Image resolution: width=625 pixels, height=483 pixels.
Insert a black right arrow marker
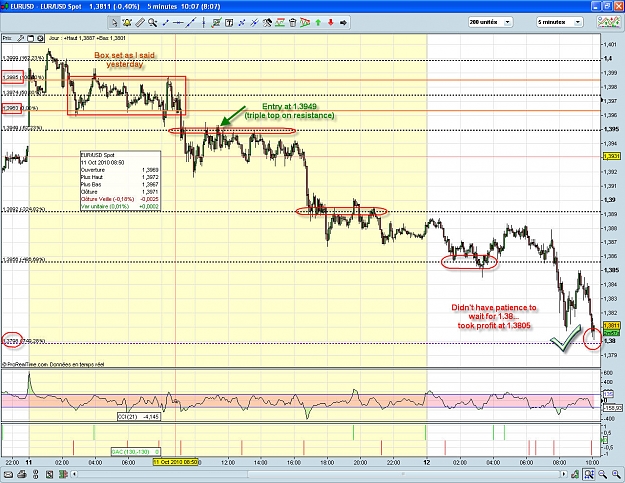tap(344, 23)
